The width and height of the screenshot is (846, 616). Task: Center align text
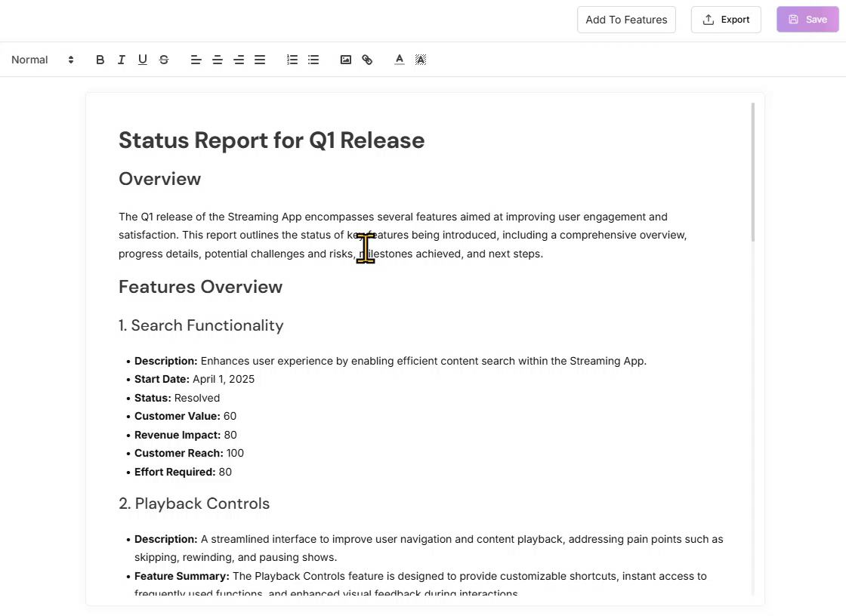[218, 60]
